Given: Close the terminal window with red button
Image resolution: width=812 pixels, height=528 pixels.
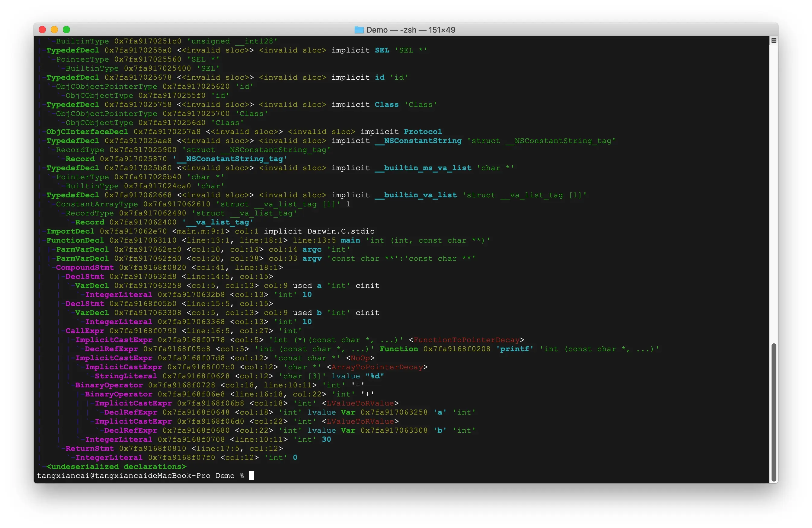Looking at the screenshot, I should [42, 30].
